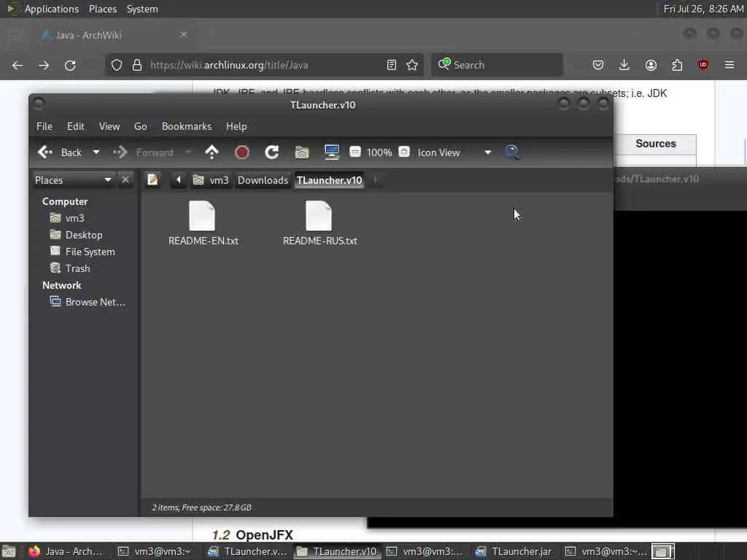Open the Icon View mode dropdown
The width and height of the screenshot is (747, 560).
pyautogui.click(x=454, y=152)
